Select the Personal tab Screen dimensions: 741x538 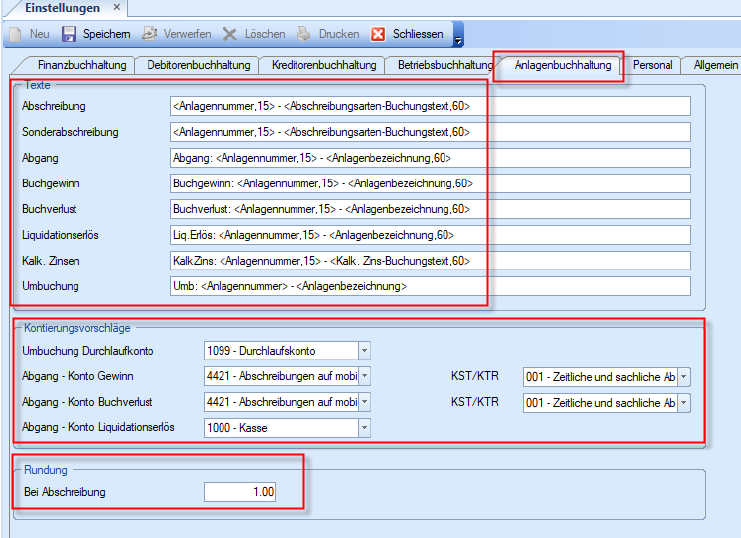pyautogui.click(x=652, y=65)
